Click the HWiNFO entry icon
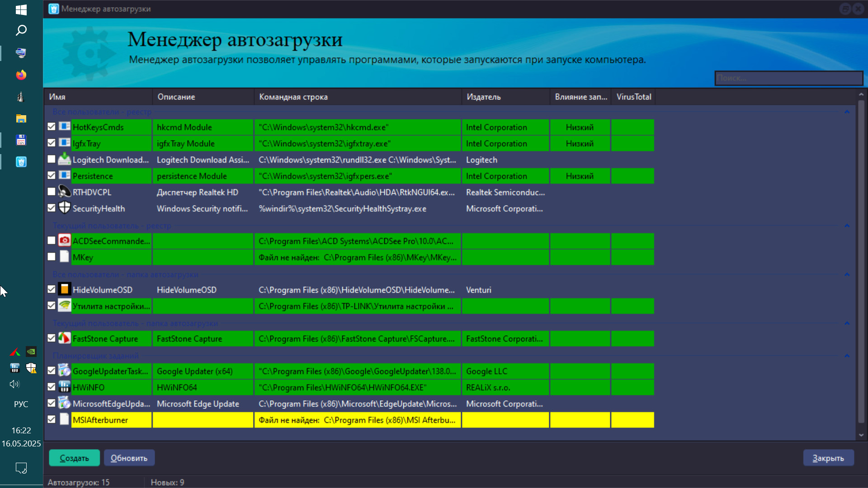Image resolution: width=868 pixels, height=488 pixels. tap(65, 387)
